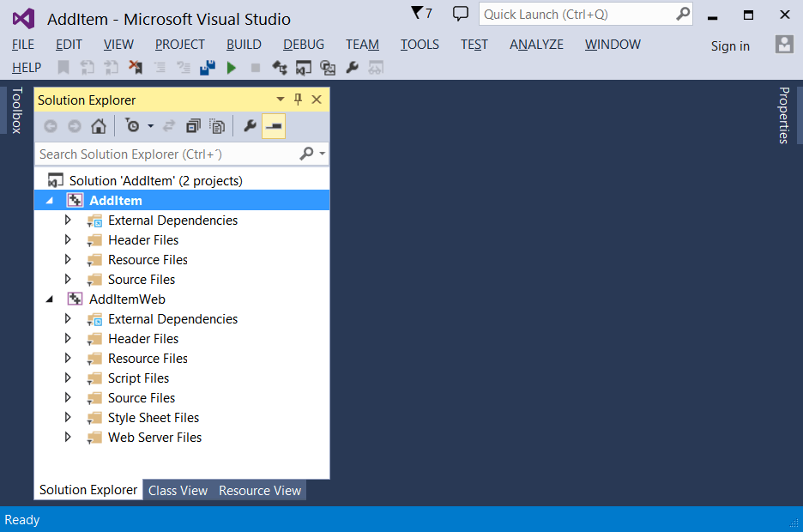Screen dimensions: 803x532
Task: Click the Team Explorer arrows icon in toolbar
Action: click(280, 68)
